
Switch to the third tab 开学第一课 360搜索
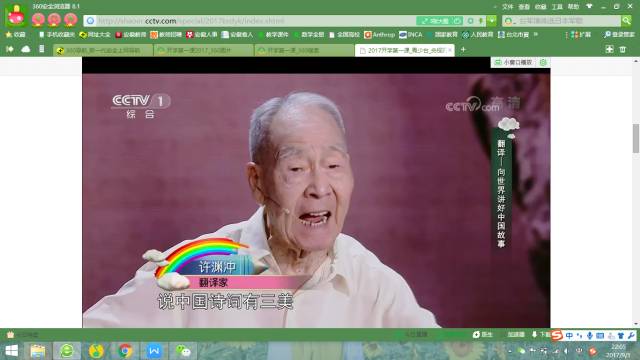[304, 50]
